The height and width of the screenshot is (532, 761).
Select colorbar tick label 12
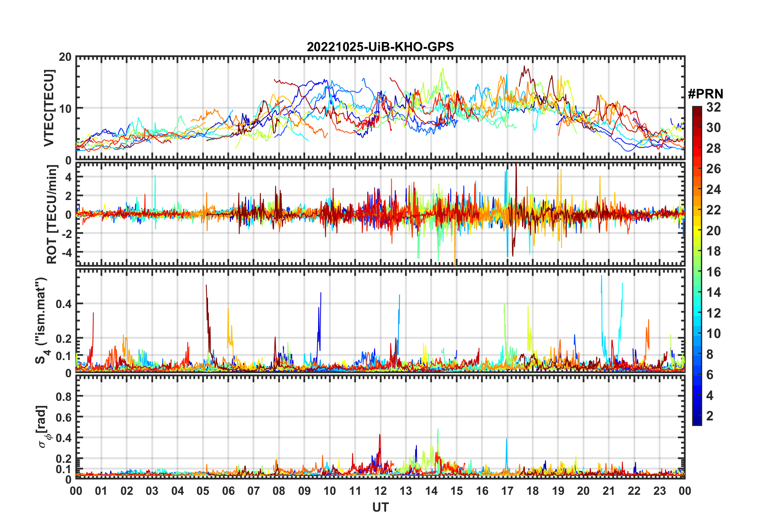(713, 313)
